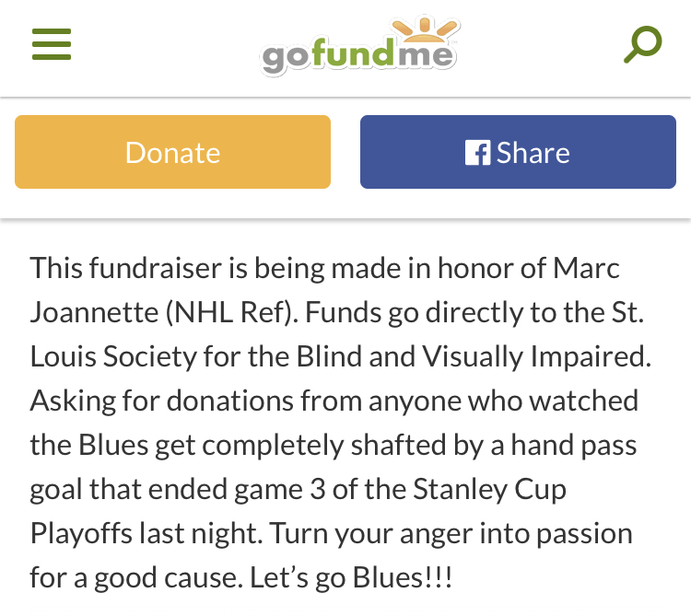Open the hamburger navigation menu
This screenshot has height=616, width=691.
tap(52, 44)
